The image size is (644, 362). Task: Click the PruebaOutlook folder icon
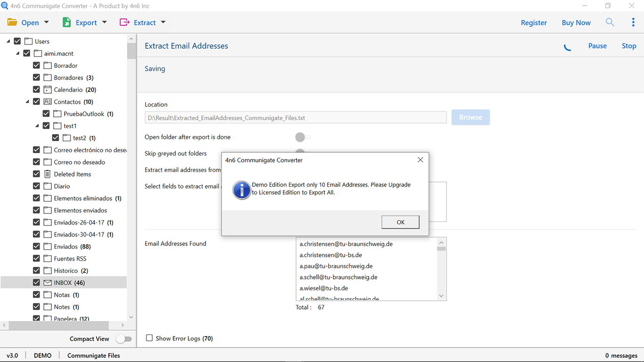(x=57, y=114)
